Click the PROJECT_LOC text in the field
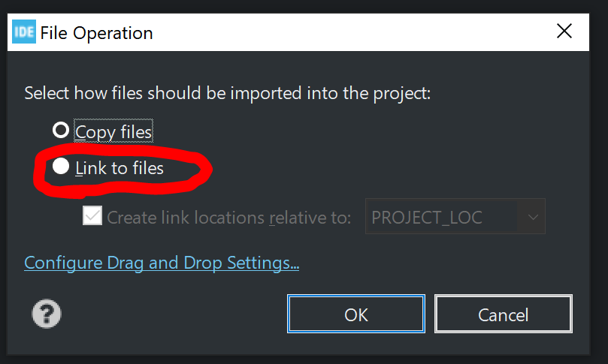 [427, 217]
